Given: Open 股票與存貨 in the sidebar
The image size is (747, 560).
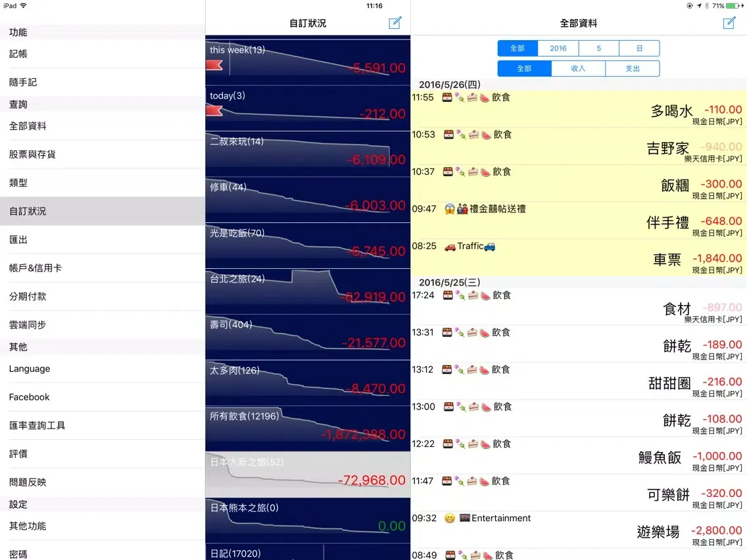Looking at the screenshot, I should point(103,154).
